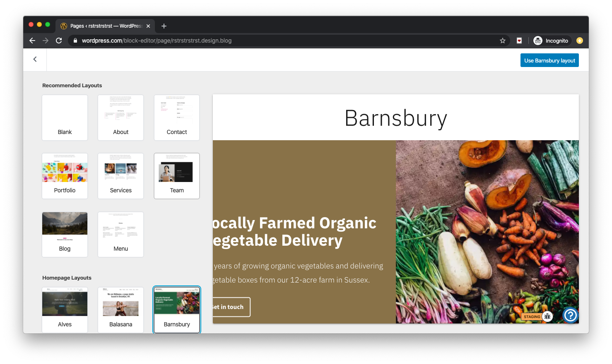Click the staging bug icon
This screenshot has height=364, width=612.
tap(547, 316)
